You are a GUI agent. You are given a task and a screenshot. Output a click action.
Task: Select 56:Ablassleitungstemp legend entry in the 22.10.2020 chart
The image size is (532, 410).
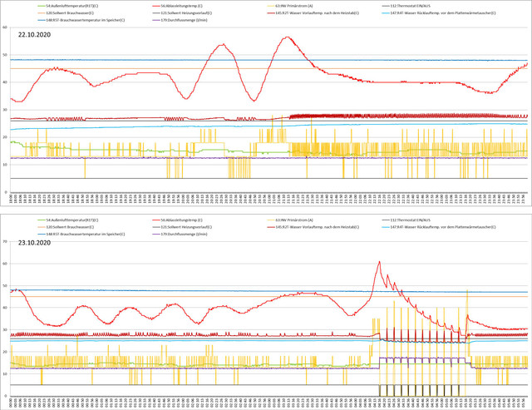[177, 6]
